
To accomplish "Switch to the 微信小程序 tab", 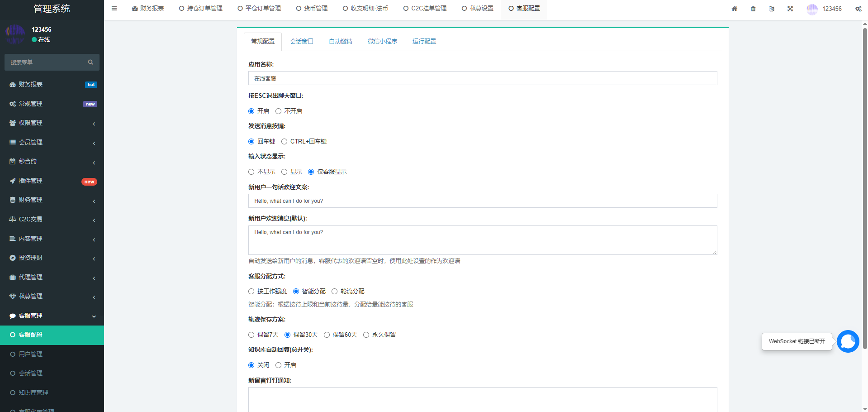I will 382,41.
